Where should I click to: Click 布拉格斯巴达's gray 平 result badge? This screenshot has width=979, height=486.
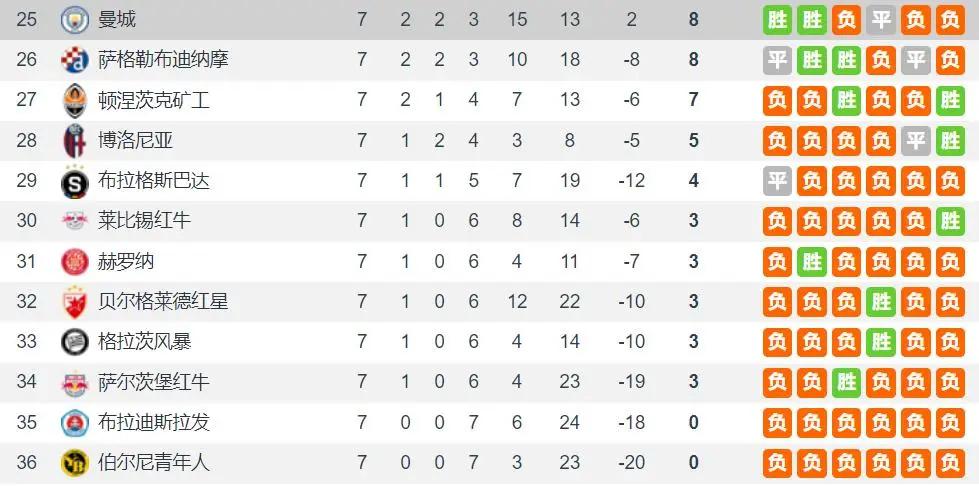777,181
